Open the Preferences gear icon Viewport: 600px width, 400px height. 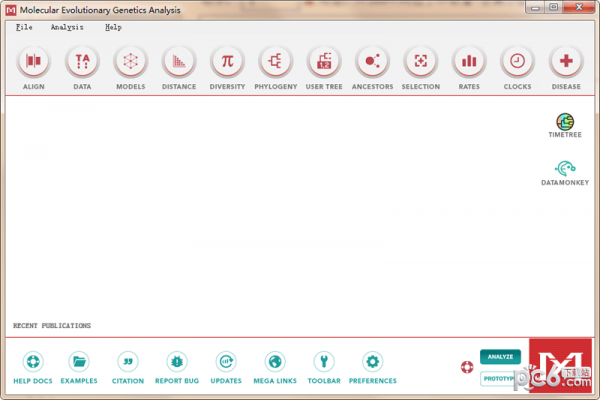373,361
